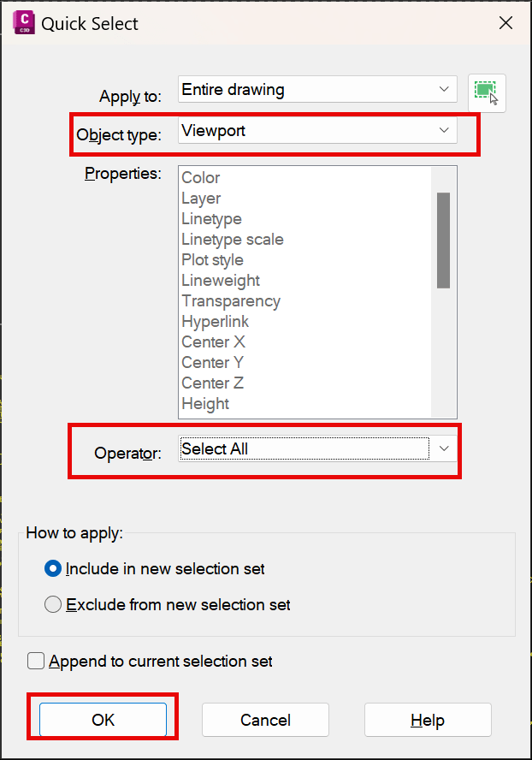
Task: Pick Linetype scale property
Action: [233, 240]
